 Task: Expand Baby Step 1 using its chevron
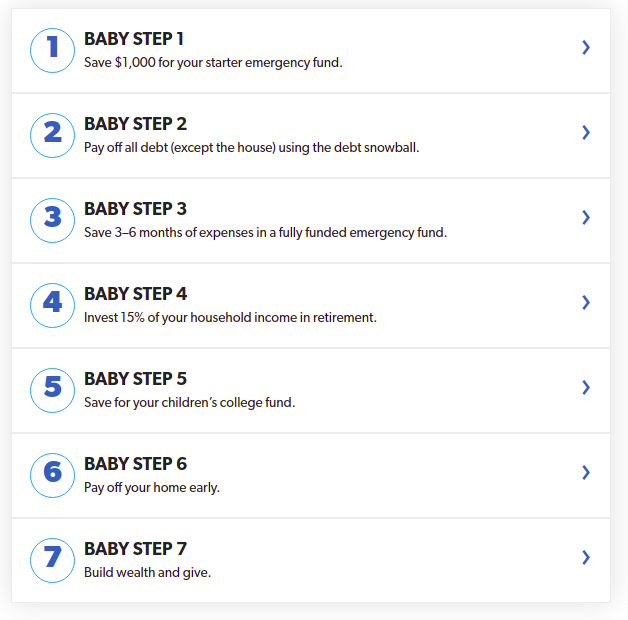586,47
